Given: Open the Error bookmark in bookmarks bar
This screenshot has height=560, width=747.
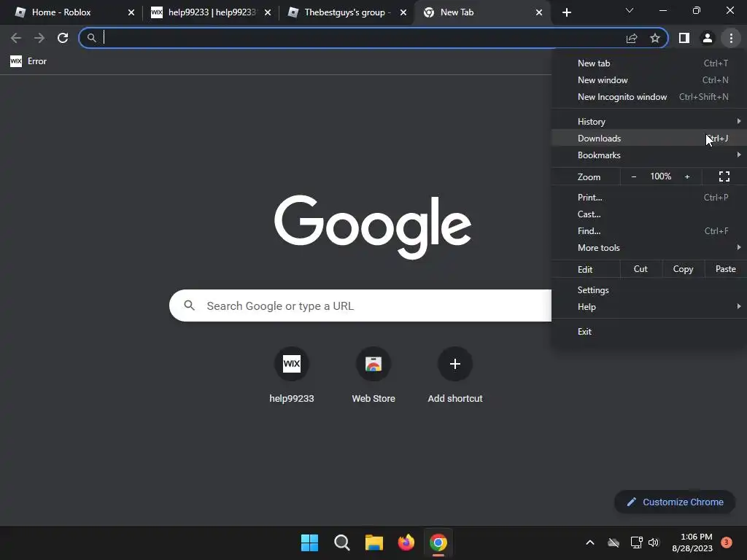Looking at the screenshot, I should [x=28, y=61].
